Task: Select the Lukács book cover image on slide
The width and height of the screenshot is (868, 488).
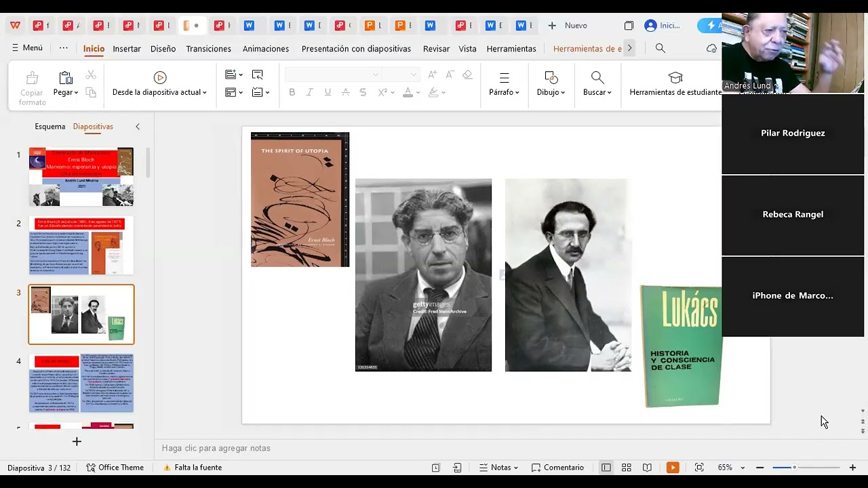Action: pyautogui.click(x=681, y=346)
